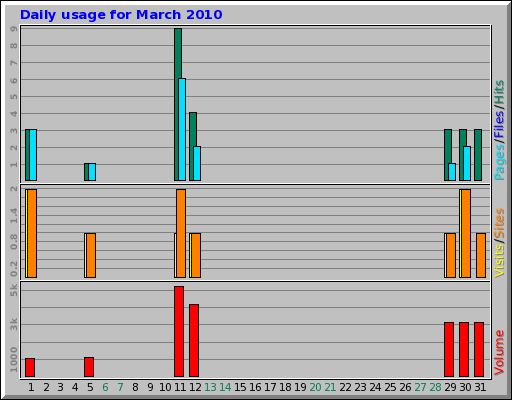Click the day '25' label on the x-axis
The width and height of the screenshot is (512, 400).
(x=390, y=387)
